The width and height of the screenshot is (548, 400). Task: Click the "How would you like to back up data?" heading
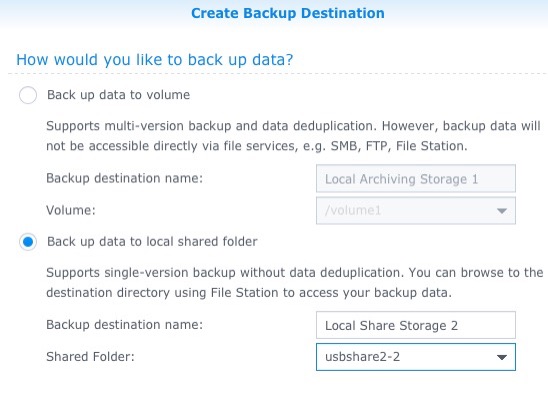tap(154, 60)
